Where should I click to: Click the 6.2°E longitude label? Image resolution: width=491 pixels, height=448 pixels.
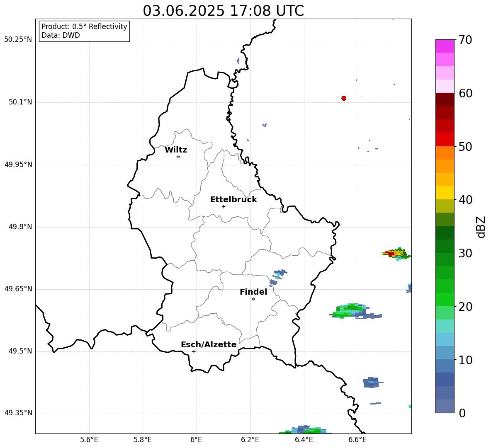pos(250,440)
